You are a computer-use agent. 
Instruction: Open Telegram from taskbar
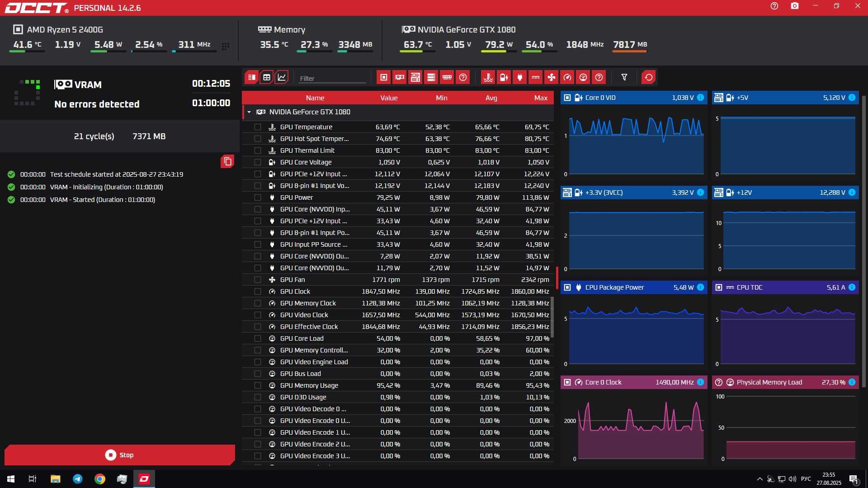coord(78,479)
